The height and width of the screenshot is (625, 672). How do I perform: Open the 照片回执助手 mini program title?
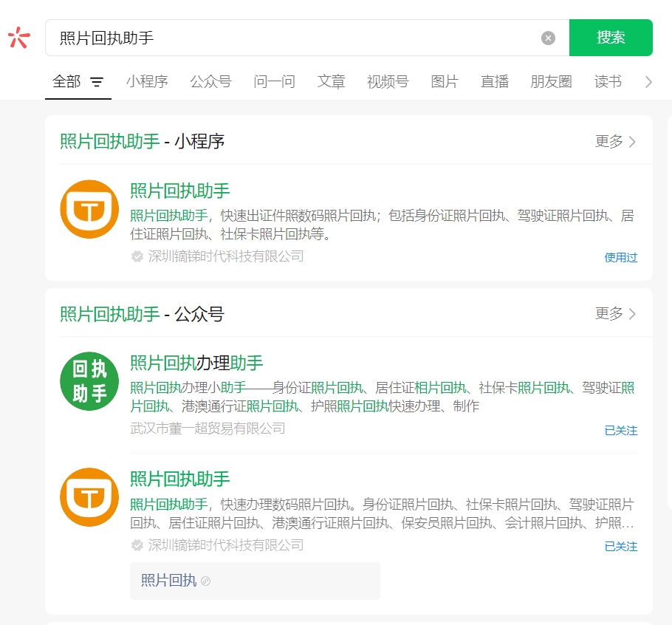(179, 191)
